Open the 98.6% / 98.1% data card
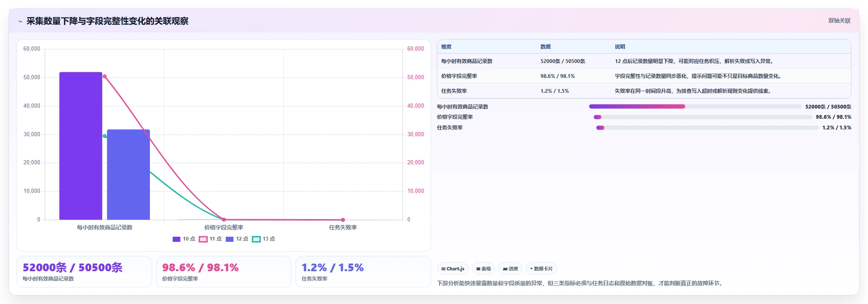Viewport: 868px width, 304px height. coord(224,272)
